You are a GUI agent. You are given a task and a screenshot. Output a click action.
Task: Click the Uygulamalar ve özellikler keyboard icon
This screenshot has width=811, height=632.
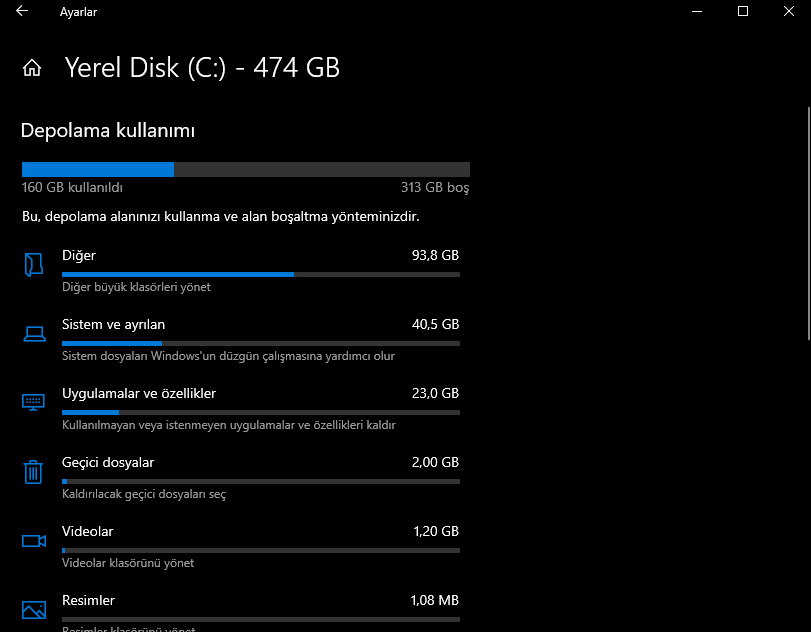pos(34,402)
